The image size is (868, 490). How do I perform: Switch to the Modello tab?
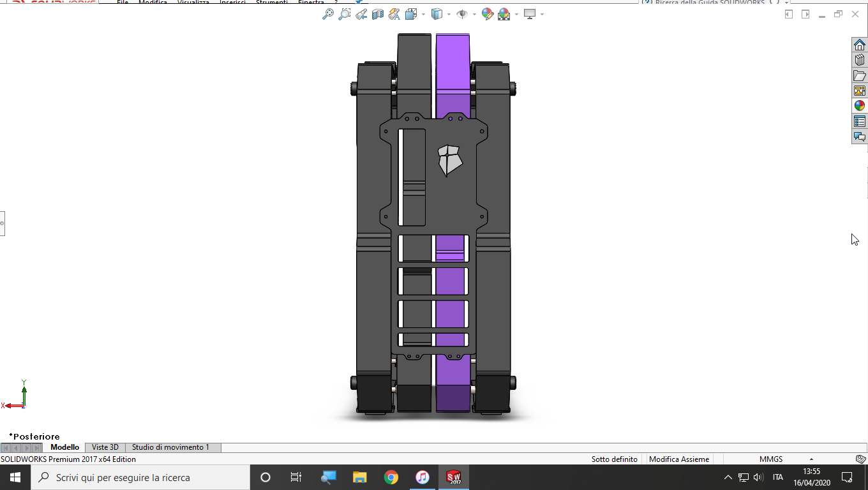point(64,447)
